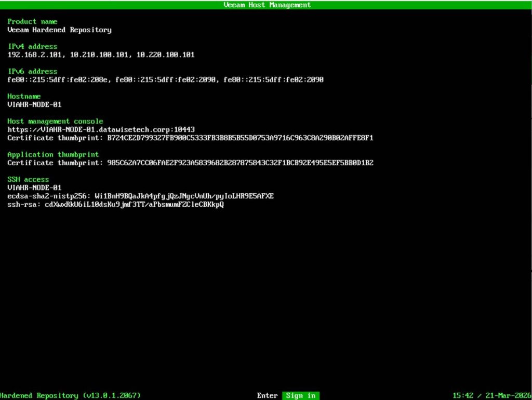This screenshot has width=532, height=400.
Task: Select the 10.220.100.101 IPv4 address
Action: (165, 55)
